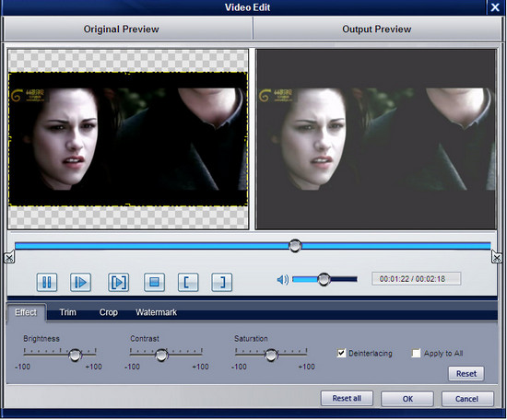The height and width of the screenshot is (420, 507).
Task: Click the Contrast slider handle
Action: tap(161, 355)
